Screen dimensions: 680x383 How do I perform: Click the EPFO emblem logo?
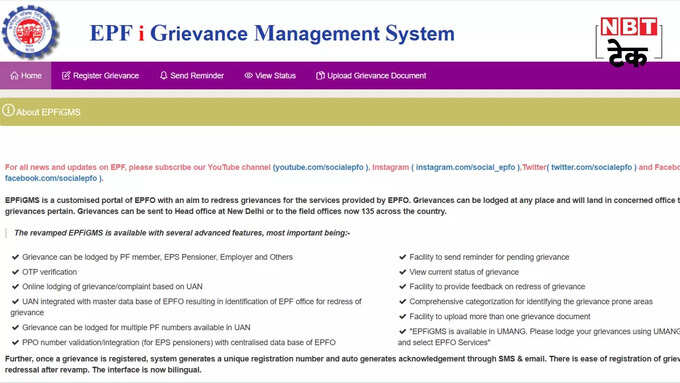[x=30, y=32]
